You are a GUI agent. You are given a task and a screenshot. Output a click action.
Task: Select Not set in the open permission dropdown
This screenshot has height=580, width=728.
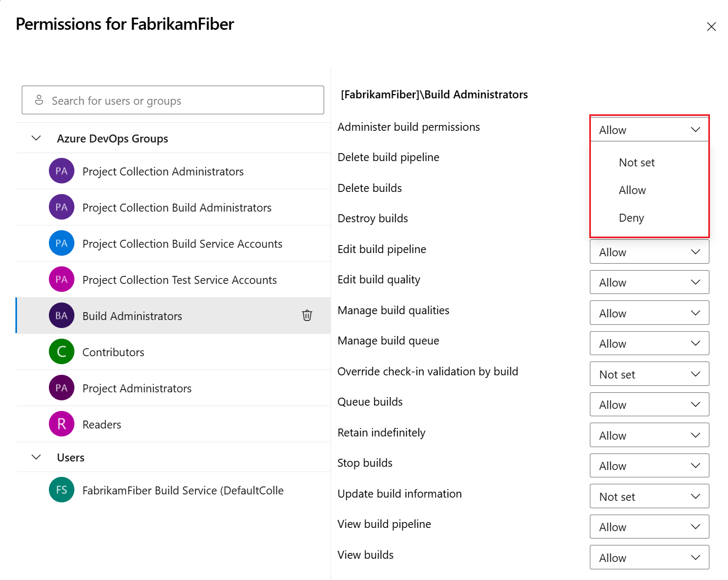click(x=636, y=162)
